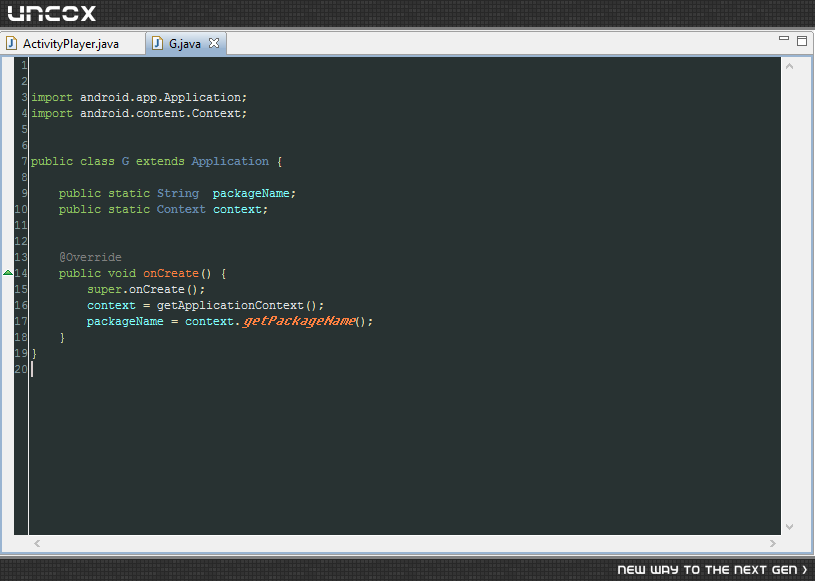Maximize the editor pane

coord(802,41)
